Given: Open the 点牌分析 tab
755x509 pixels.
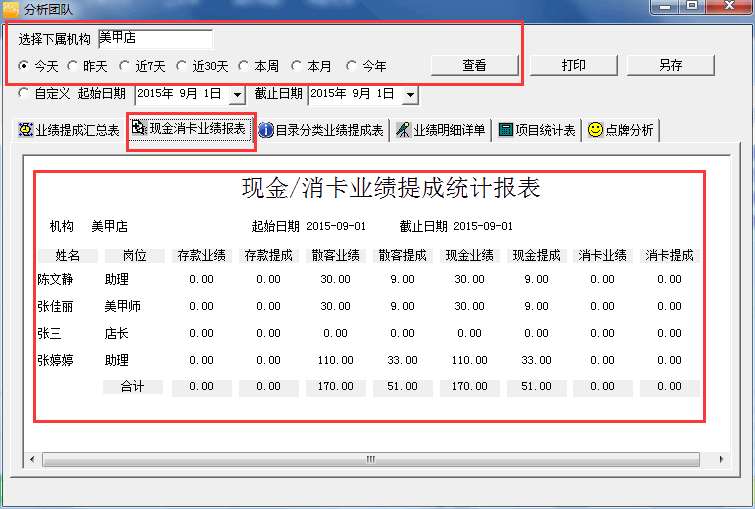Looking at the screenshot, I should (x=620, y=130).
